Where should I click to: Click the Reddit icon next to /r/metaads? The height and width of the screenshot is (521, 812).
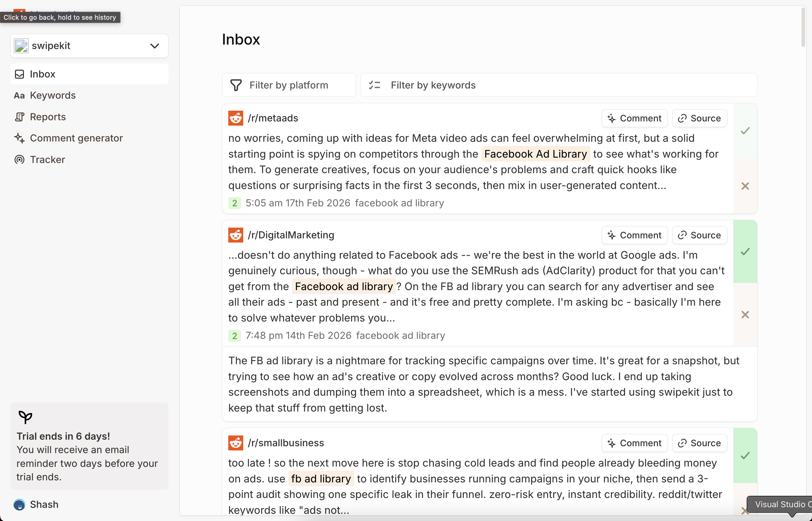(236, 118)
